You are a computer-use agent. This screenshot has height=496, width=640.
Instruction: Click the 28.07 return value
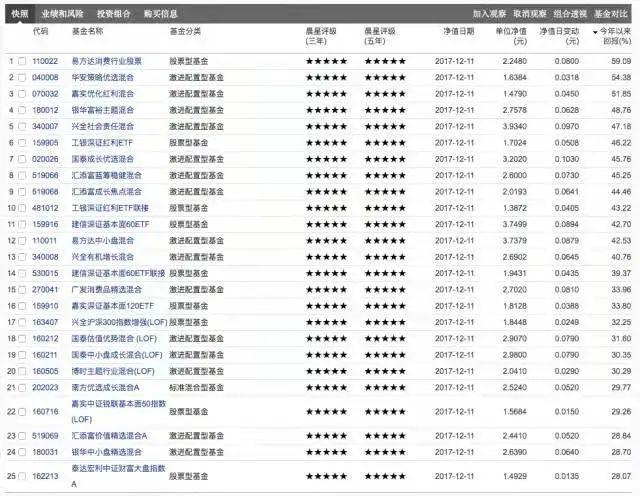pos(621,476)
